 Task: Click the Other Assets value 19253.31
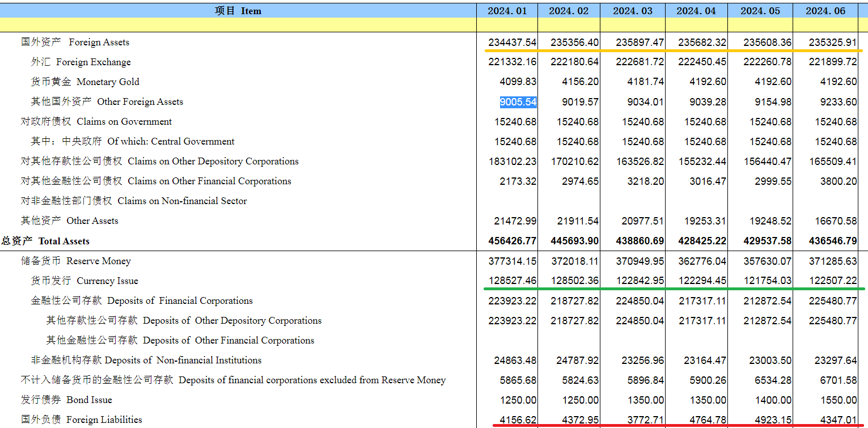(705, 221)
